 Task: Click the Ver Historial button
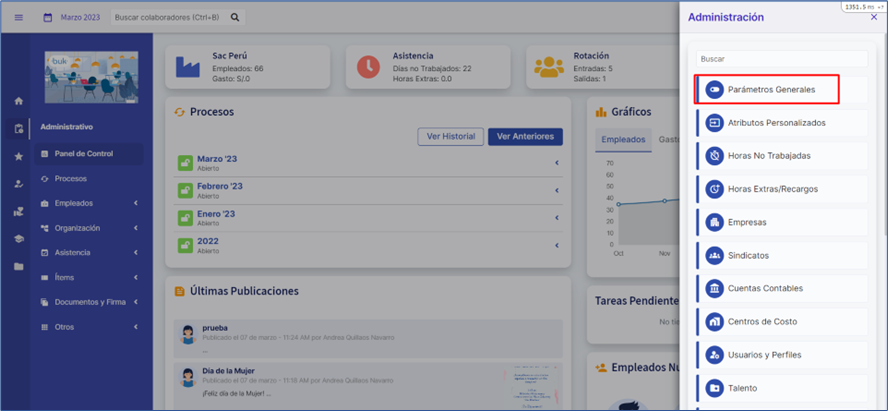pos(450,137)
